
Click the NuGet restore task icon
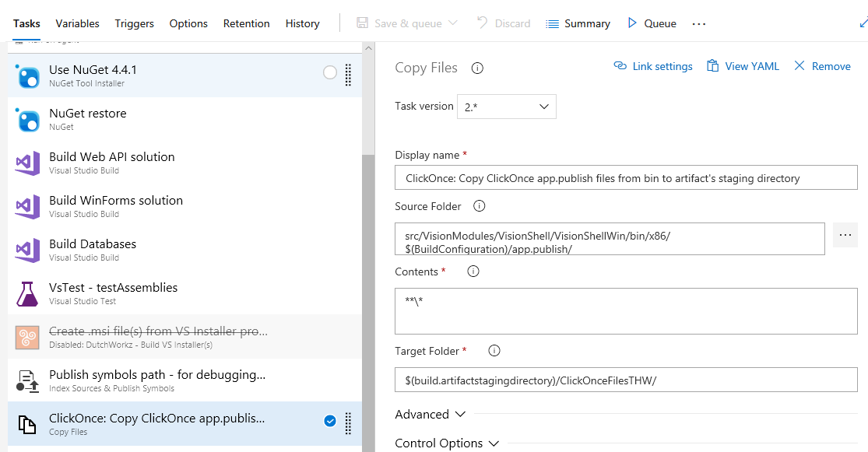pos(28,120)
